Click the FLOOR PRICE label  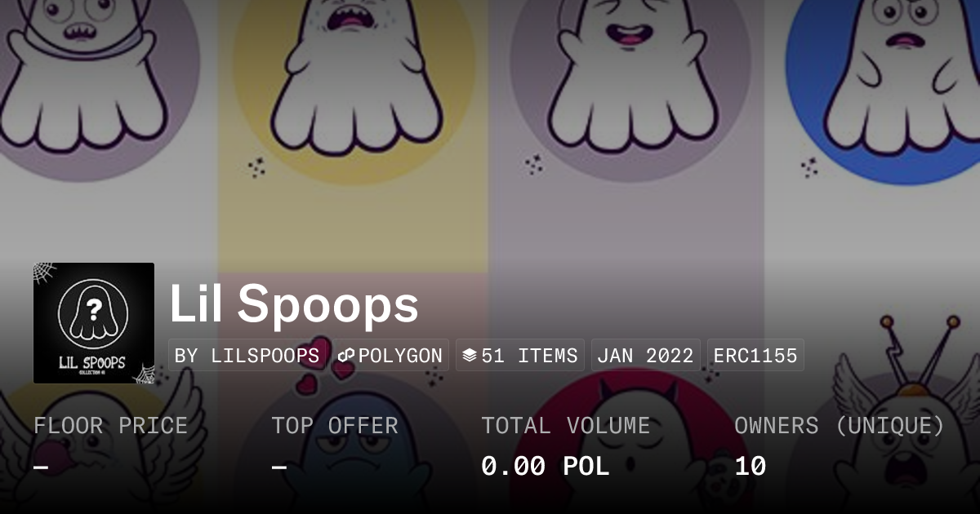[x=110, y=426]
